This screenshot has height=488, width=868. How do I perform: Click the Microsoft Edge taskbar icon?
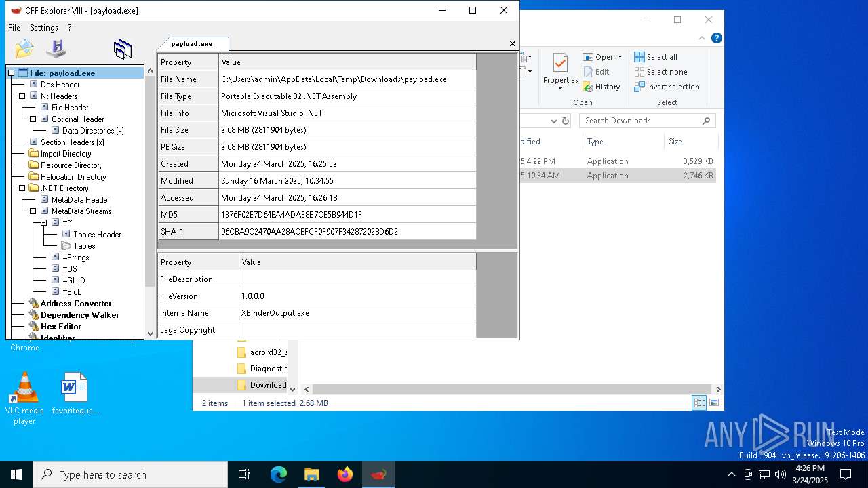coord(279,474)
